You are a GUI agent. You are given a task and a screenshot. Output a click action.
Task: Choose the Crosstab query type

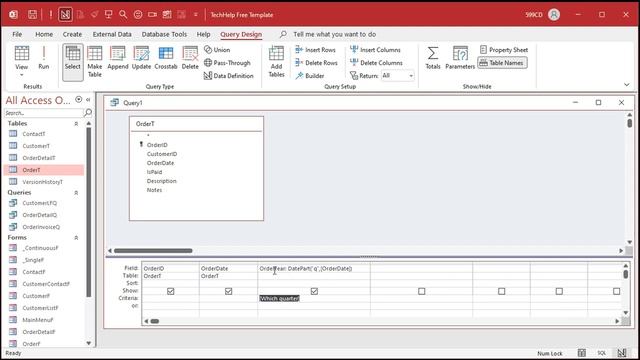tap(166, 58)
